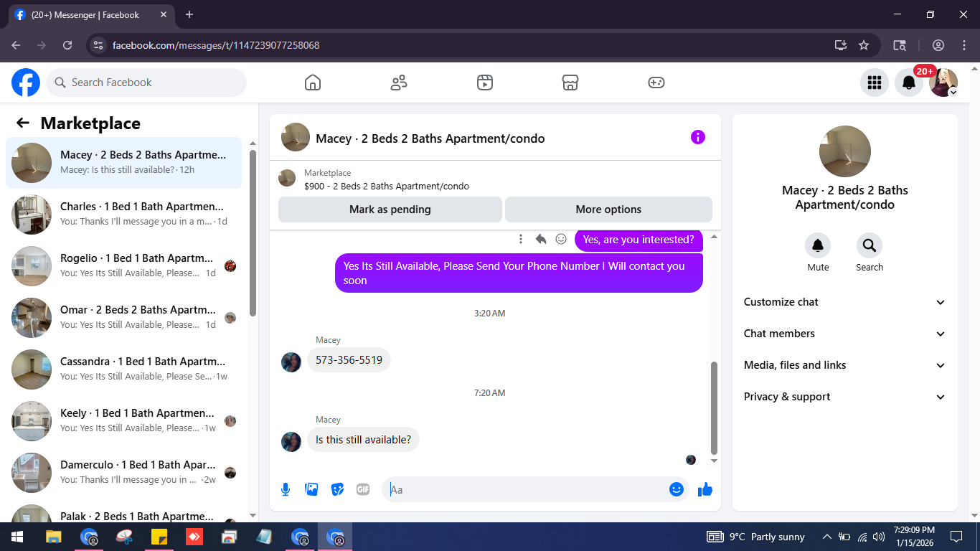Open the Damerculo conversation
980x551 pixels.
123,473
